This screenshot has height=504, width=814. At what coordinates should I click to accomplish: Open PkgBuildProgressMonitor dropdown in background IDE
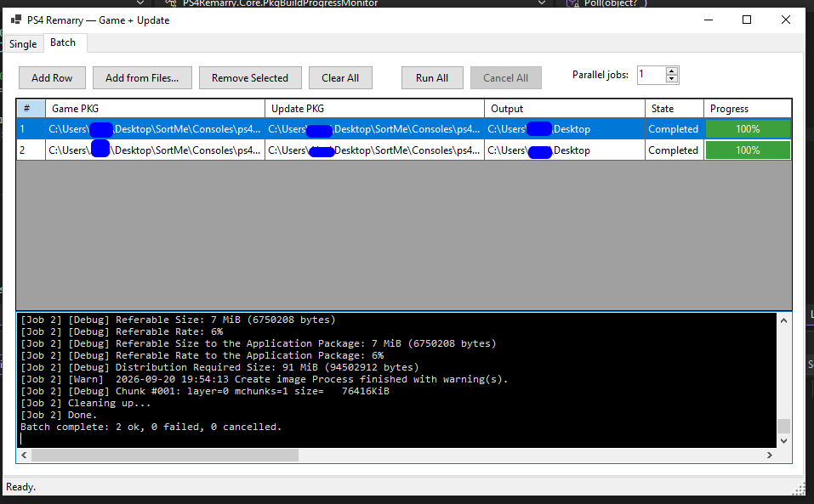point(542,3)
